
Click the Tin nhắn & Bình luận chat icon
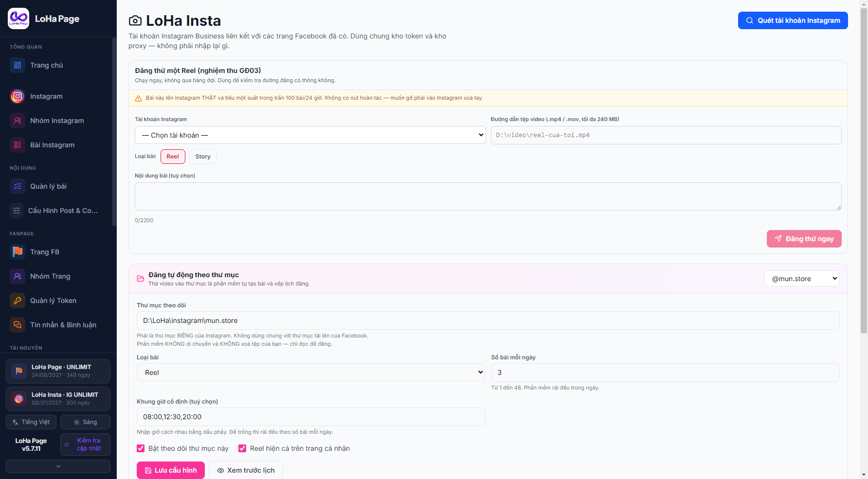pos(18,325)
